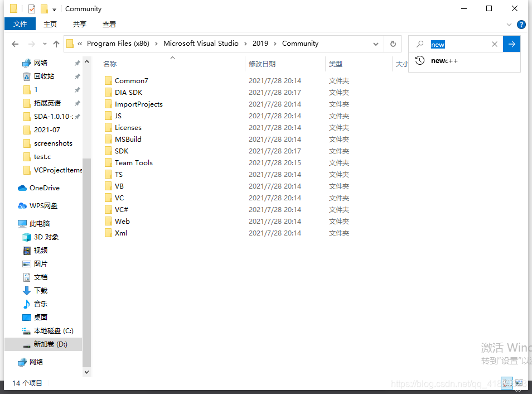Go up one folder level
This screenshot has width=532, height=394.
coord(56,44)
